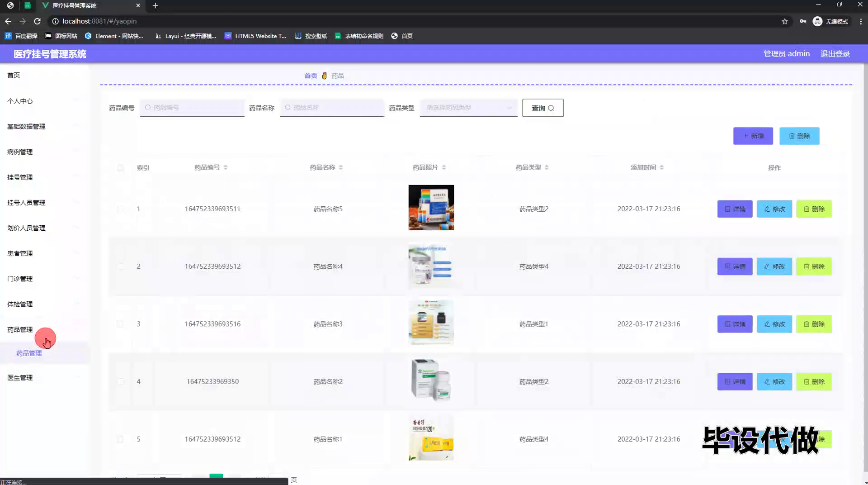Open the HTML5 Website bookmark

click(255, 36)
